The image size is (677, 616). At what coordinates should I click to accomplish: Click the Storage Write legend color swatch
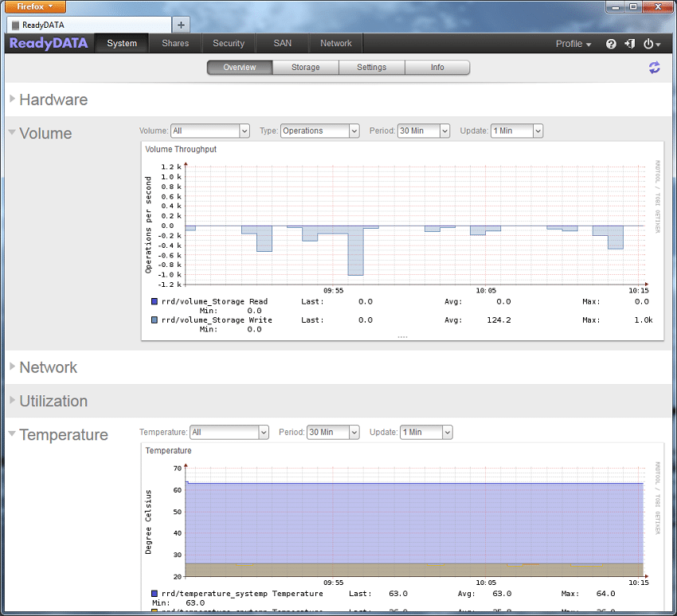point(155,320)
